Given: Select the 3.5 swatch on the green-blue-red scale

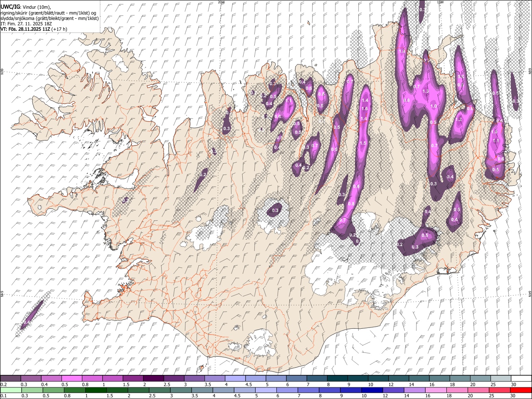Looking at the screenshot, I should point(202,390).
